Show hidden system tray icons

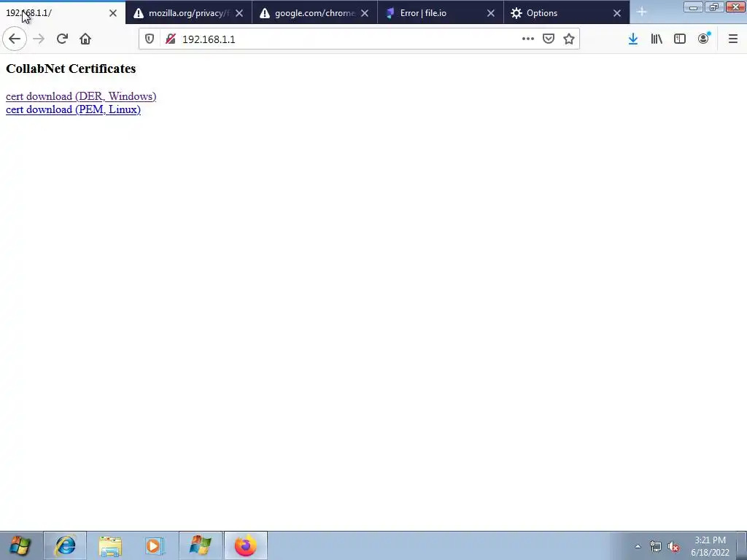pyautogui.click(x=638, y=546)
